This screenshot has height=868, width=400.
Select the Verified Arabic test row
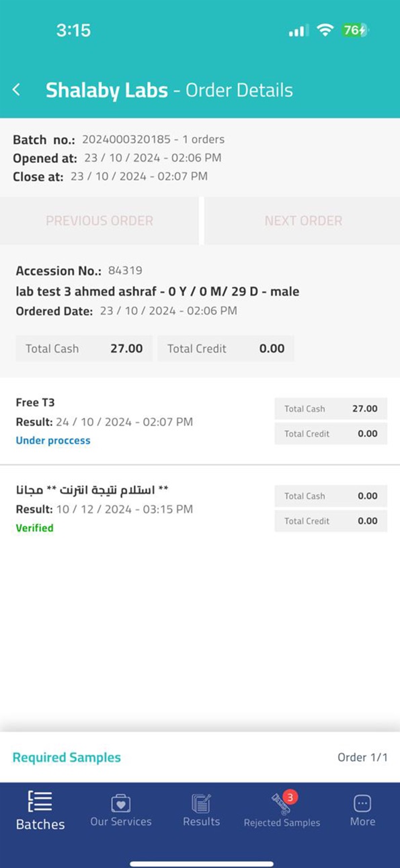click(x=200, y=509)
